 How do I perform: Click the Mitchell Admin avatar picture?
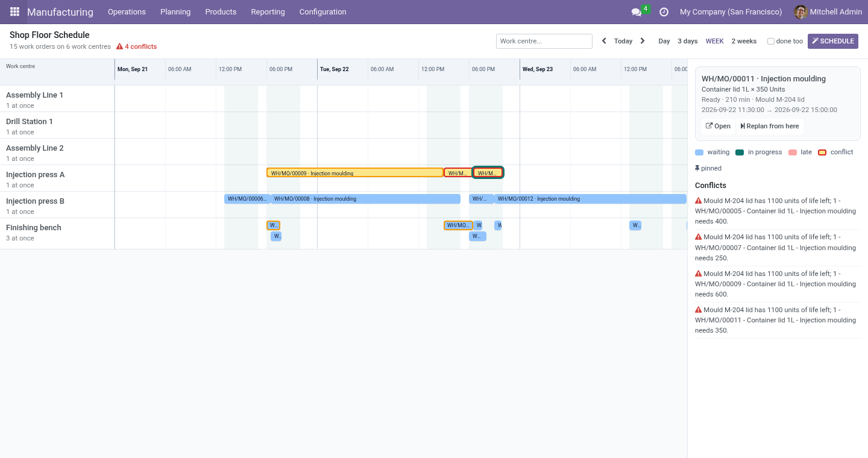(x=800, y=12)
